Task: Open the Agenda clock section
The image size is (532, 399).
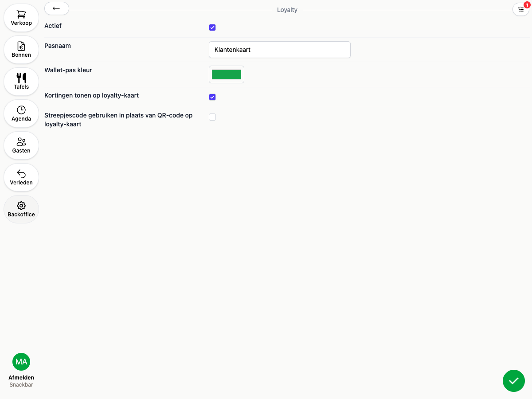Action: pos(21,113)
